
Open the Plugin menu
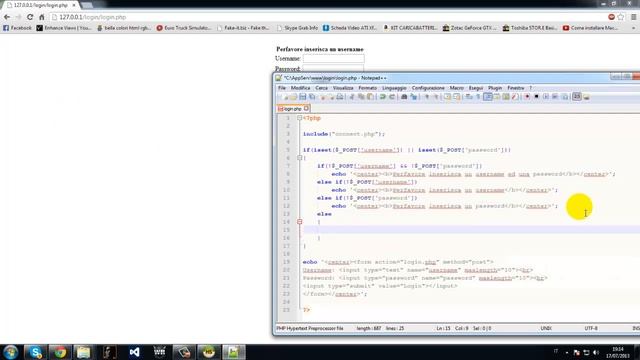495,88
